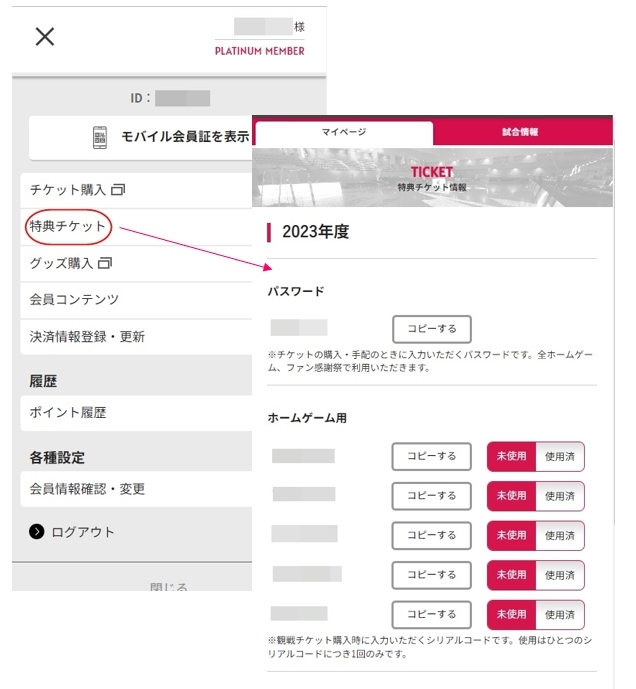Switch to the マイページ tab
The image size is (636, 689).
coord(344,133)
